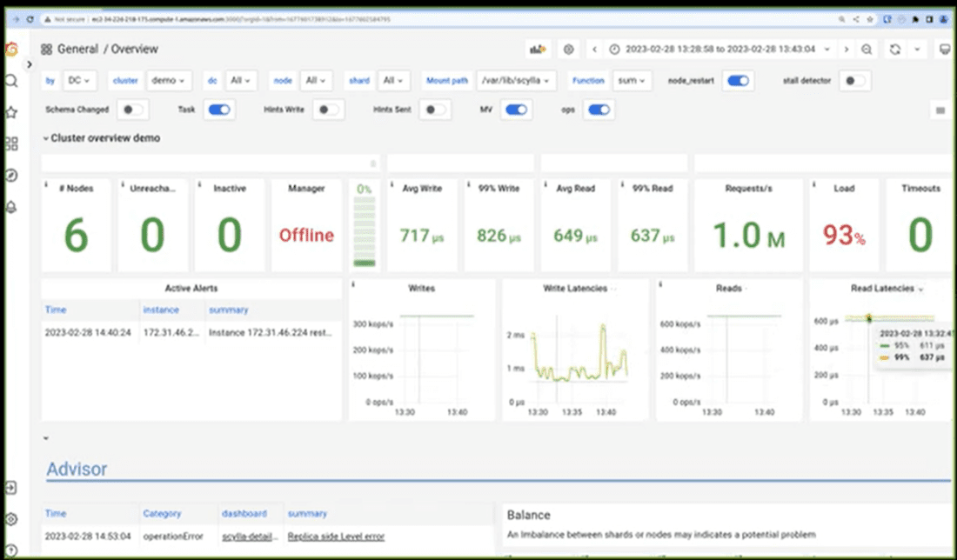This screenshot has width=957, height=560.
Task: Refresh the dashboard
Action: pos(894,50)
